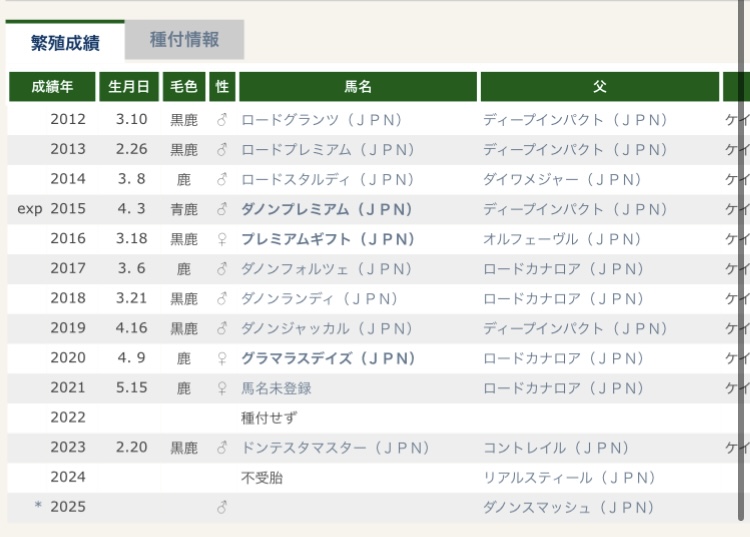Open horse プレミアムギフト (JPN)
The width and height of the screenshot is (750, 537).
(328, 239)
